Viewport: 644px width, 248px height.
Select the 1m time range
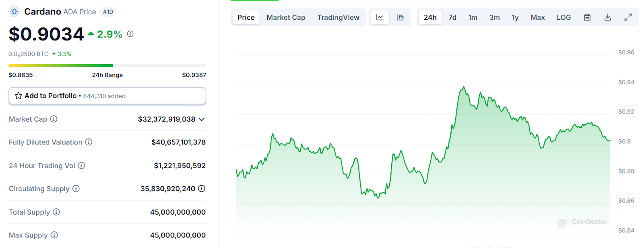(473, 17)
